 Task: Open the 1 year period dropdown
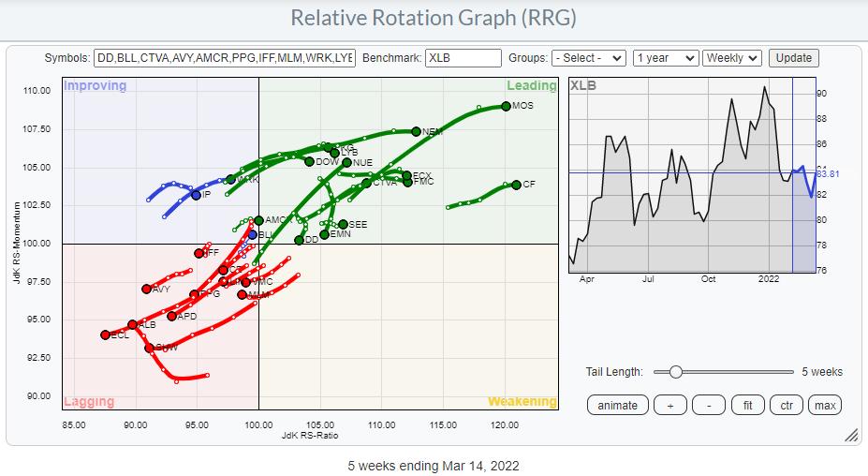[666, 58]
